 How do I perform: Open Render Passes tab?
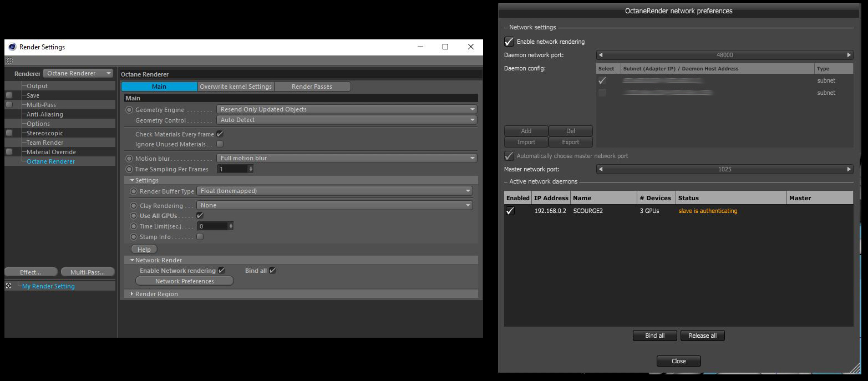point(312,87)
